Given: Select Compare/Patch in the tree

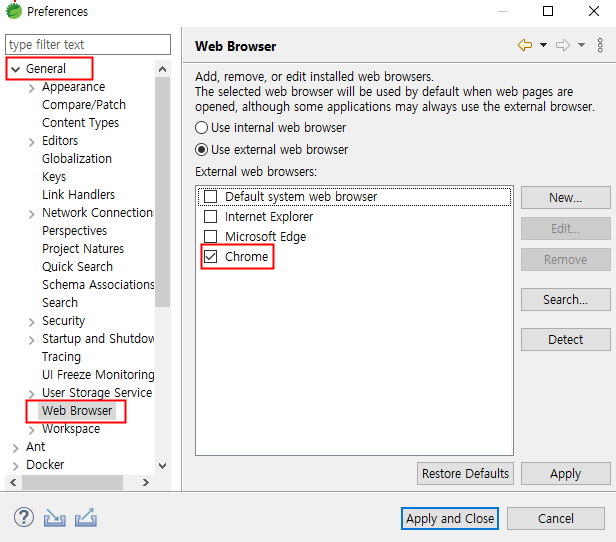Looking at the screenshot, I should coord(84,105).
